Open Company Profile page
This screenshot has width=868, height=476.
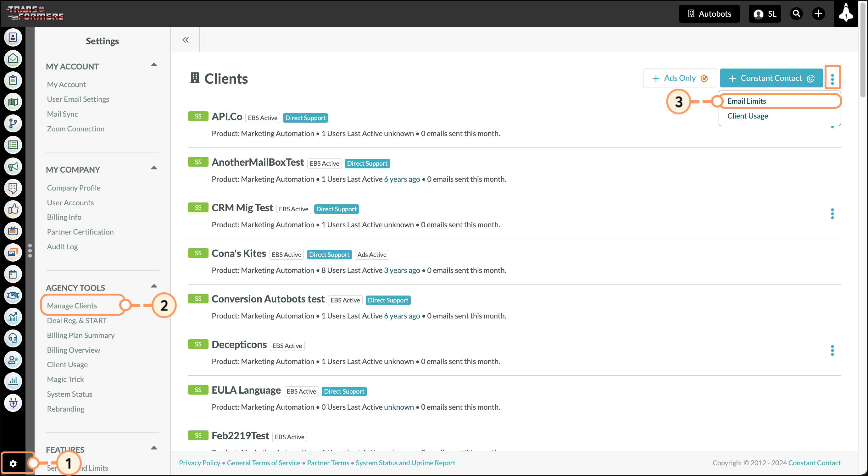point(74,188)
